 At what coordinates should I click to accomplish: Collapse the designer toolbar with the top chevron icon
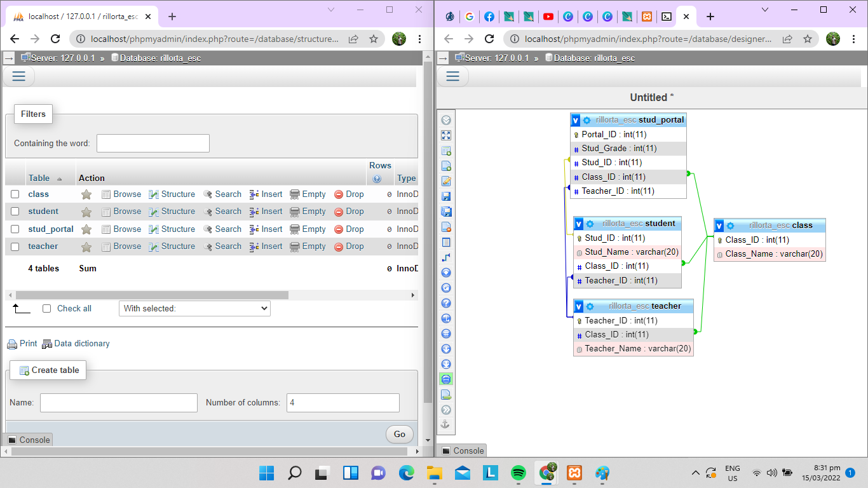(x=446, y=120)
